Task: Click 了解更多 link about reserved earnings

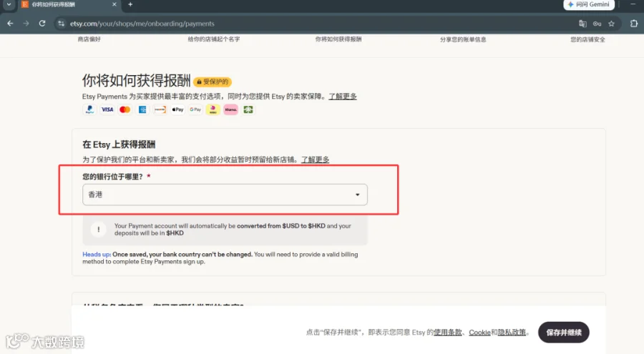Action: click(x=316, y=159)
